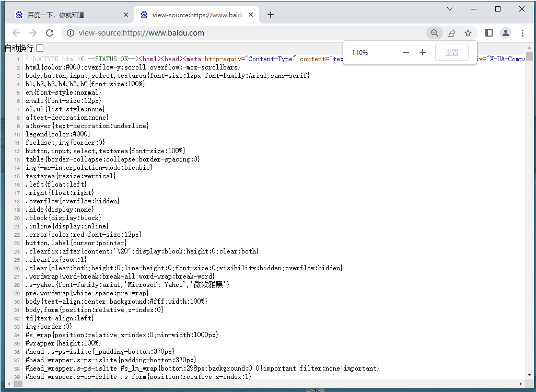Close the 百度一下，你就知道 tab
536x392 pixels.
(x=126, y=15)
